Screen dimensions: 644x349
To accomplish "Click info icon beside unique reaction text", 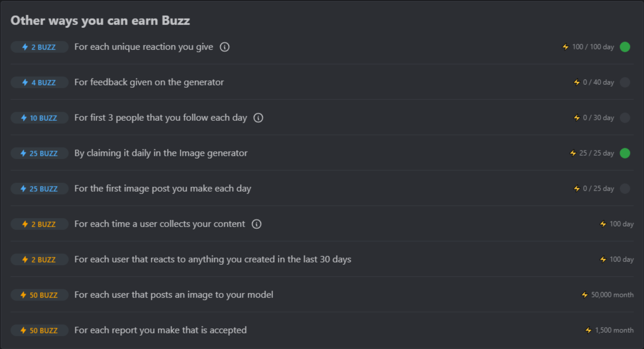I will pyautogui.click(x=225, y=47).
